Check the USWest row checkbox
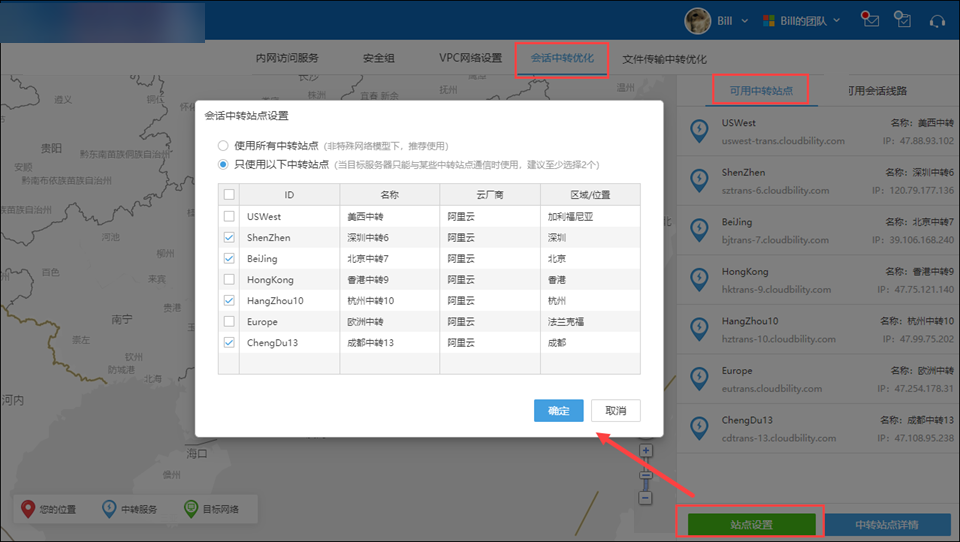960x542 pixels. pyautogui.click(x=230, y=216)
